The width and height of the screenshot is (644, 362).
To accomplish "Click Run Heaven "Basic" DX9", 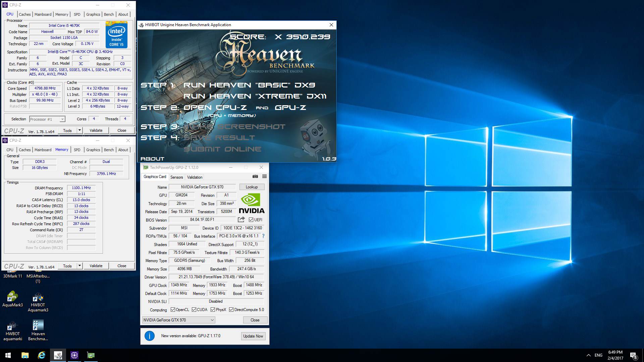I will [x=249, y=85].
